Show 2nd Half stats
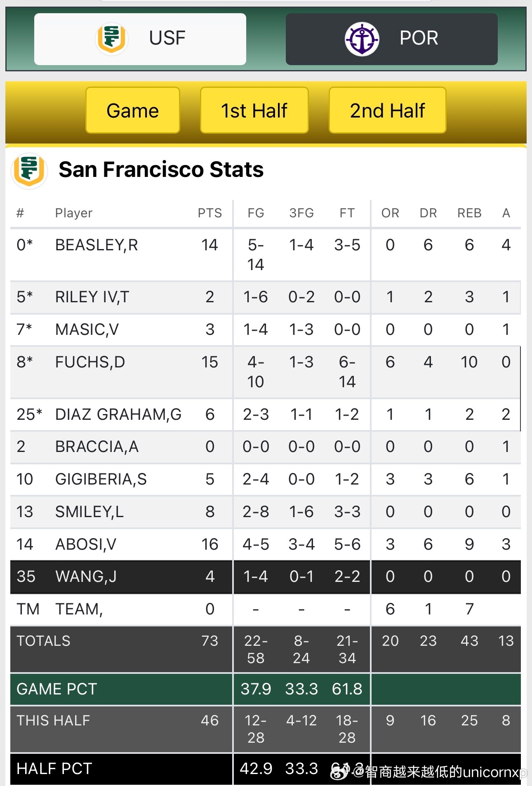The image size is (532, 786). (387, 111)
